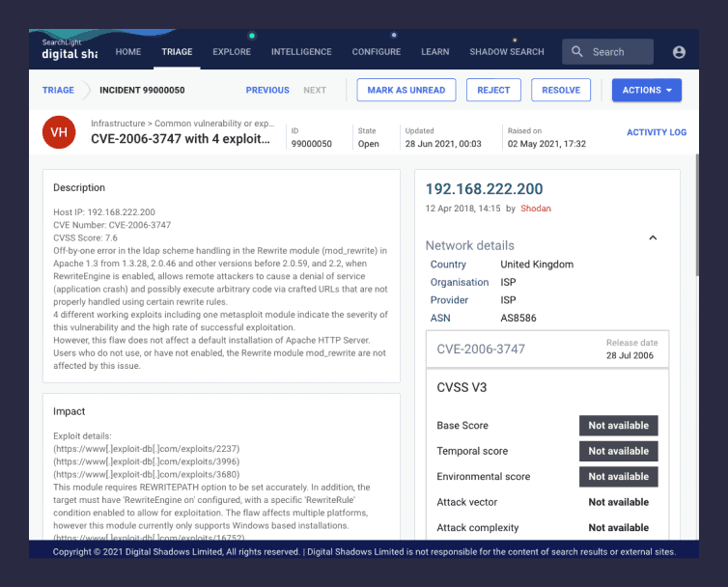The height and width of the screenshot is (587, 728).
Task: Open the Digital Shadows SearchLight logo
Action: [x=70, y=49]
